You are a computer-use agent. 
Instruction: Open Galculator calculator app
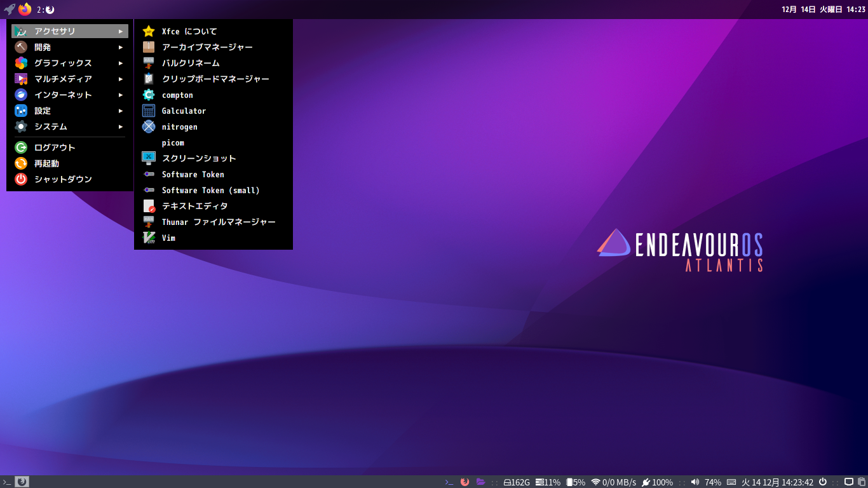tap(214, 111)
